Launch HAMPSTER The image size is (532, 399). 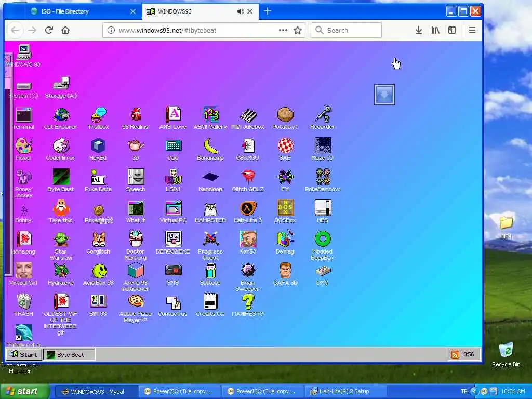tap(210, 212)
